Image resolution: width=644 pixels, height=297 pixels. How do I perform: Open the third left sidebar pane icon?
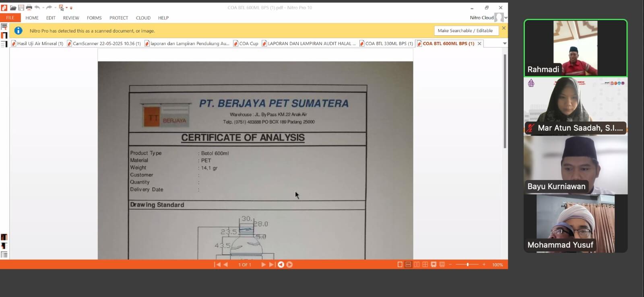[4, 44]
